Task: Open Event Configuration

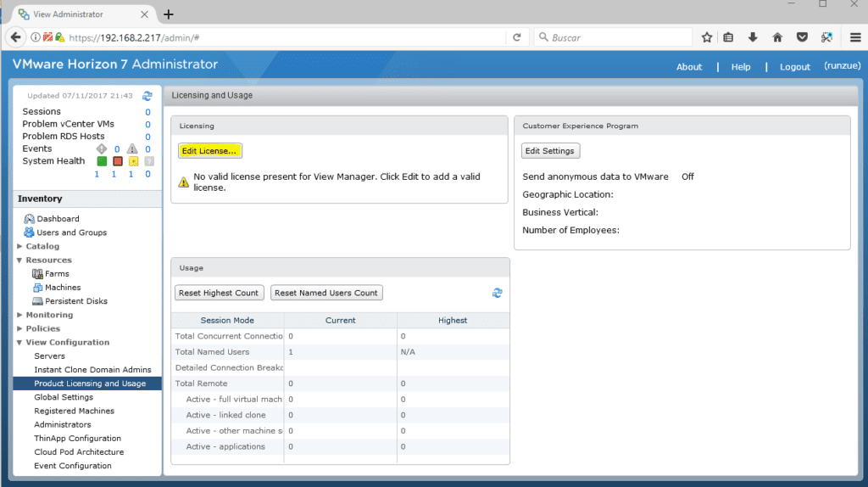Action: coord(73,466)
